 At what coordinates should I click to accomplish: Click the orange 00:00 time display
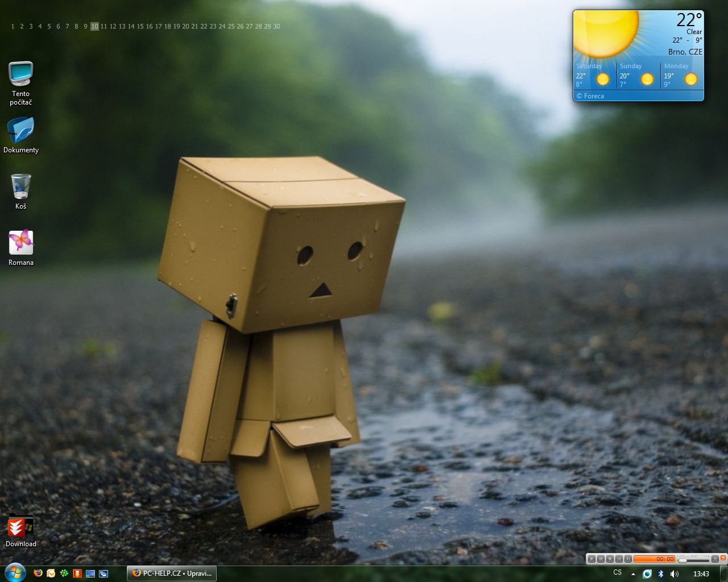(x=654, y=559)
